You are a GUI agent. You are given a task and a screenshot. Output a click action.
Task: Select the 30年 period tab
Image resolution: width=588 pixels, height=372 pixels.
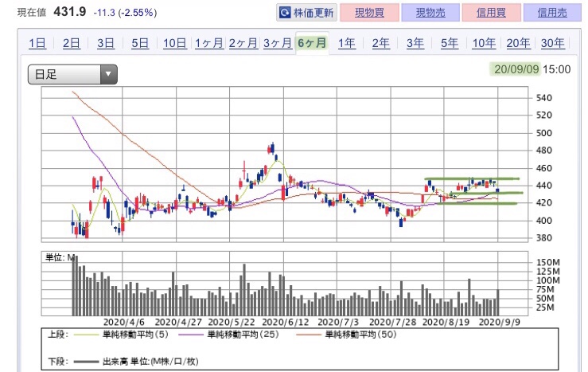(553, 43)
